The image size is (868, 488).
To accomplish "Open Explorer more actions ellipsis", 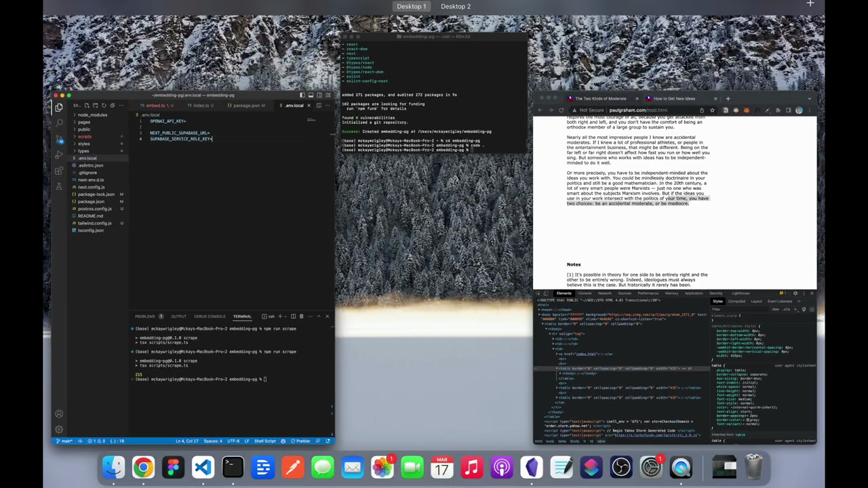I will 121,105.
